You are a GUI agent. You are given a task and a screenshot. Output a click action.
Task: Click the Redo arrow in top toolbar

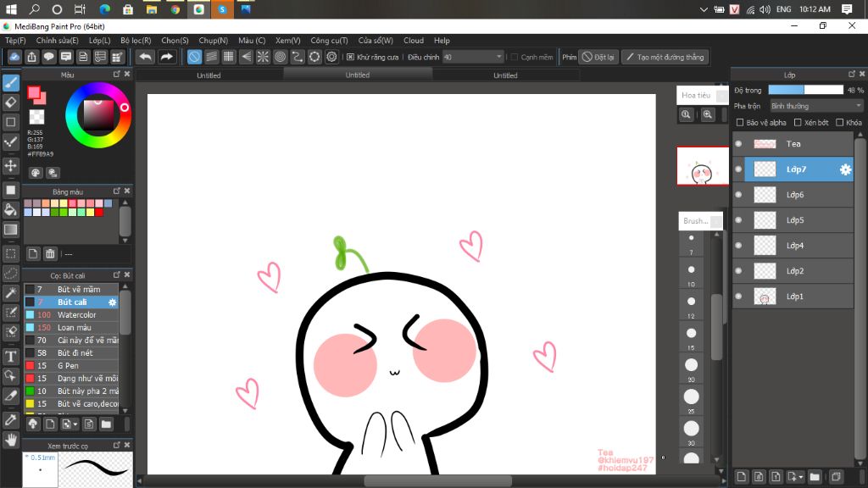coord(167,57)
